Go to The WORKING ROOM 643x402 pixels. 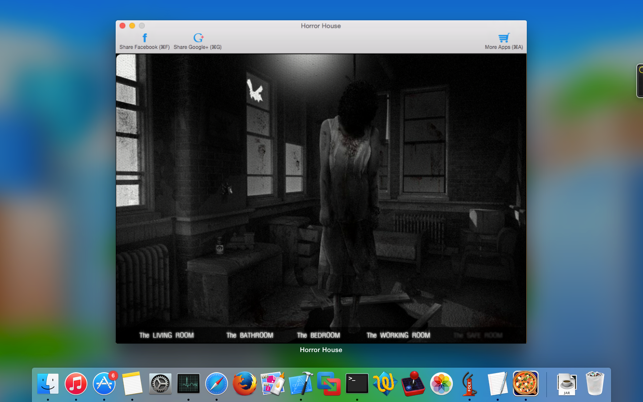click(398, 335)
